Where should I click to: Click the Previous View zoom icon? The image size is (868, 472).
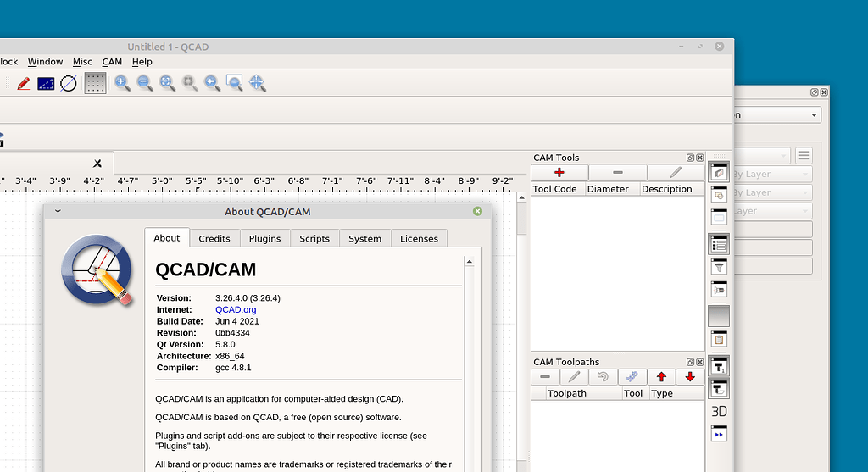click(212, 84)
